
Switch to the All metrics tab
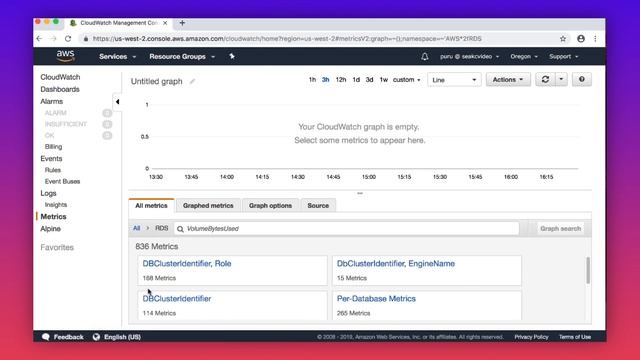click(x=151, y=205)
